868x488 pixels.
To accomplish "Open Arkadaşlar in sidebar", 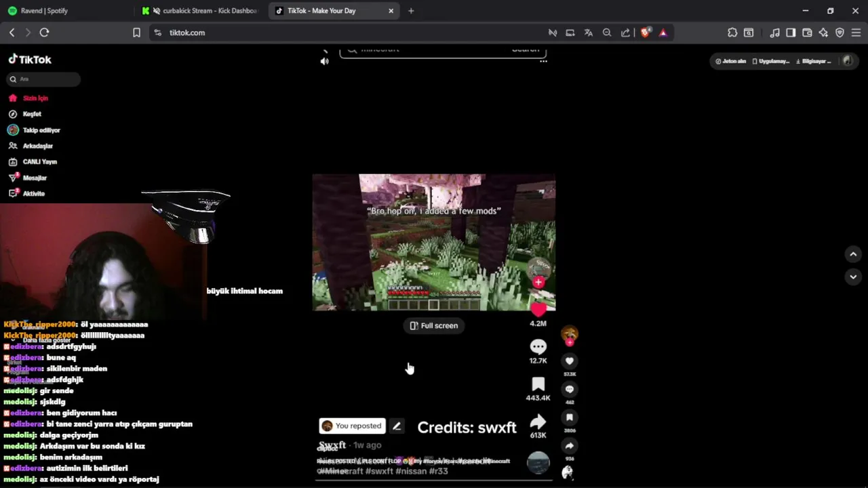I will [x=31, y=146].
